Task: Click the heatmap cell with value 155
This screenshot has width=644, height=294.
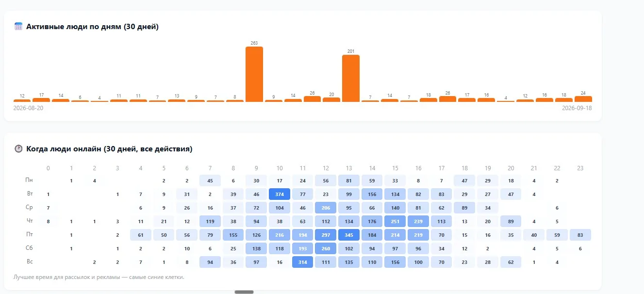Action: (x=233, y=235)
